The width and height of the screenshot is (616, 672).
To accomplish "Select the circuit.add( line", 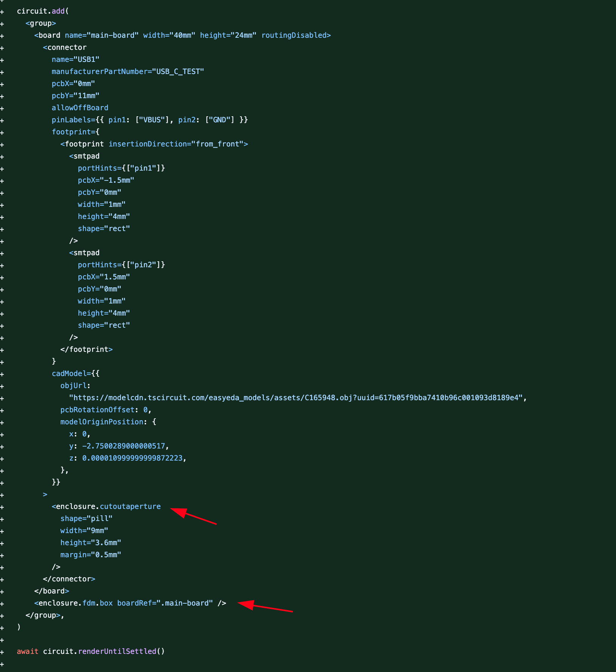I will [x=43, y=11].
